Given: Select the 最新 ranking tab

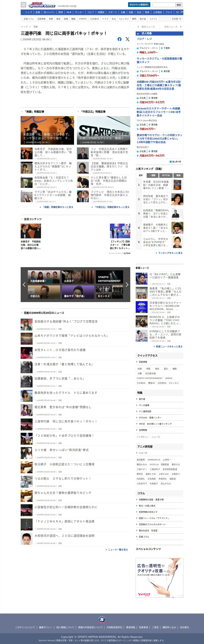Looking at the screenshot, I should pyautogui.click(x=141, y=175).
